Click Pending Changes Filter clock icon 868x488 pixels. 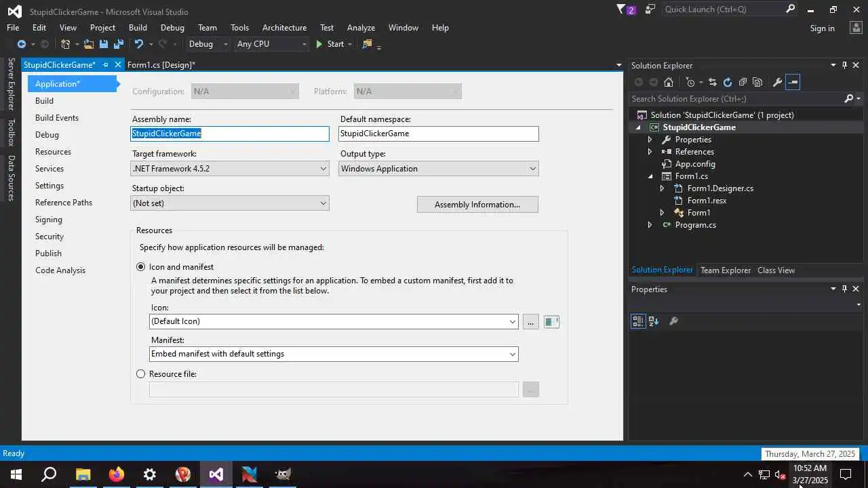click(690, 82)
